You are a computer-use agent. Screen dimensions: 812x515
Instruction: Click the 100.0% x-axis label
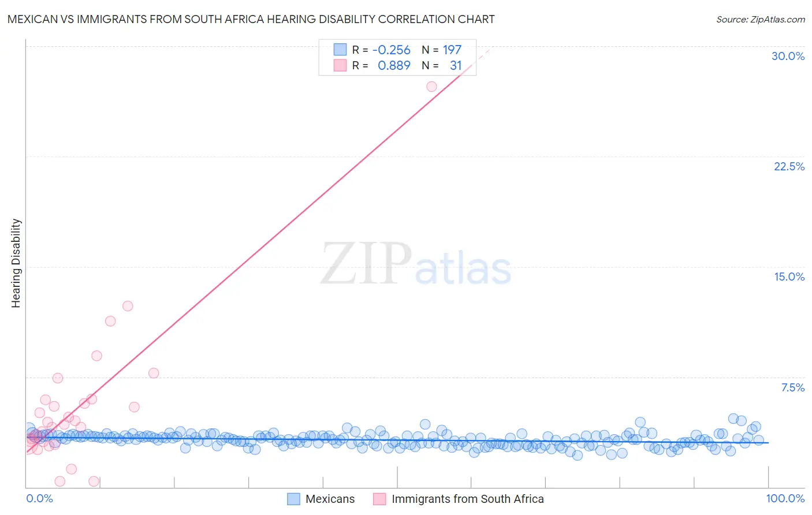(x=785, y=498)
